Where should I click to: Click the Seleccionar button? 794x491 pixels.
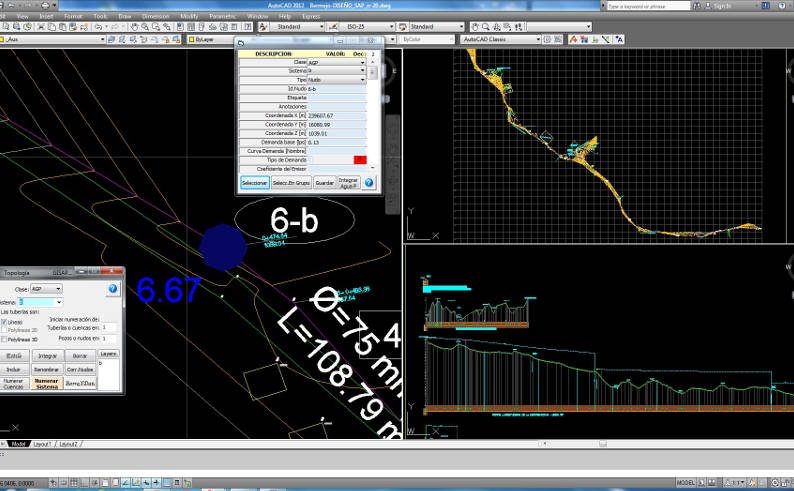pyautogui.click(x=254, y=183)
